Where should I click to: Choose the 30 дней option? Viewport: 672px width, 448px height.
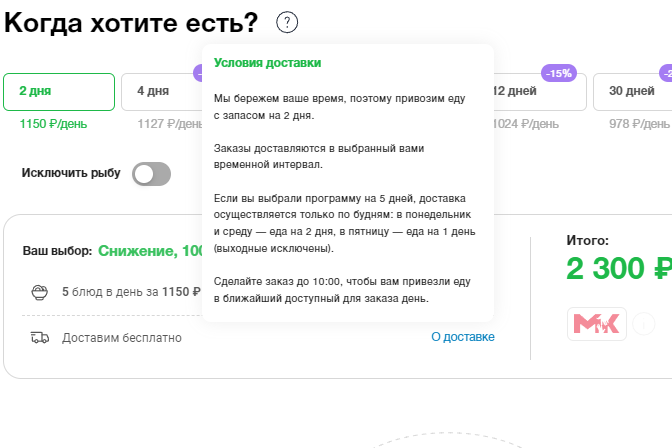click(x=633, y=92)
